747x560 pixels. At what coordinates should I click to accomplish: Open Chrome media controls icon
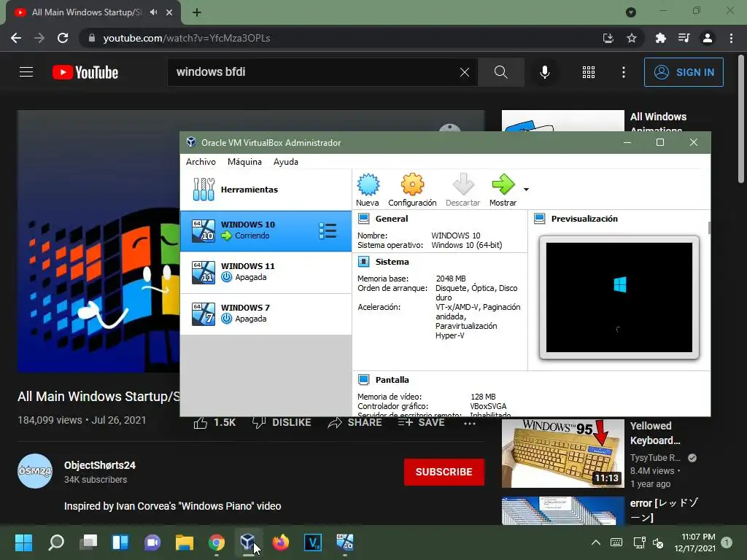pos(684,38)
